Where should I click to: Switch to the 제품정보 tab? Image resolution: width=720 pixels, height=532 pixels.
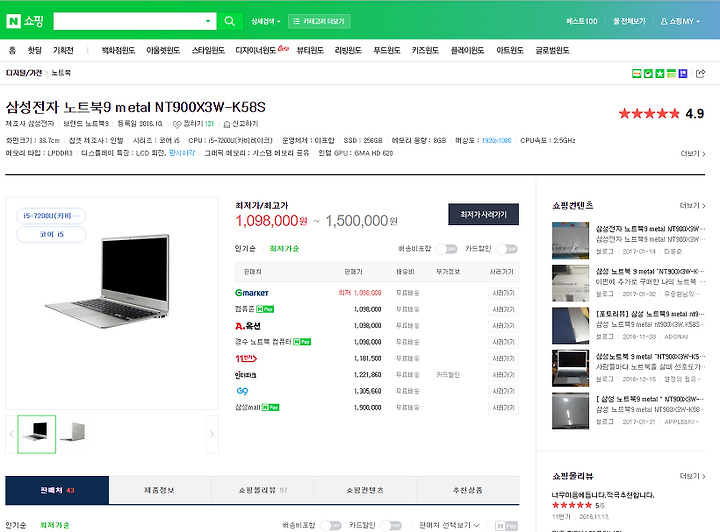(x=159, y=490)
